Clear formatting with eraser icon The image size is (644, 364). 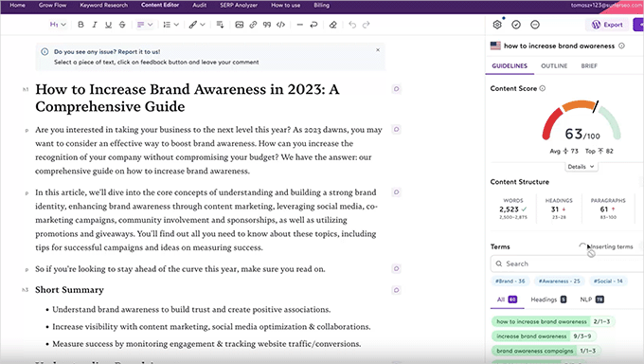[x=333, y=25]
